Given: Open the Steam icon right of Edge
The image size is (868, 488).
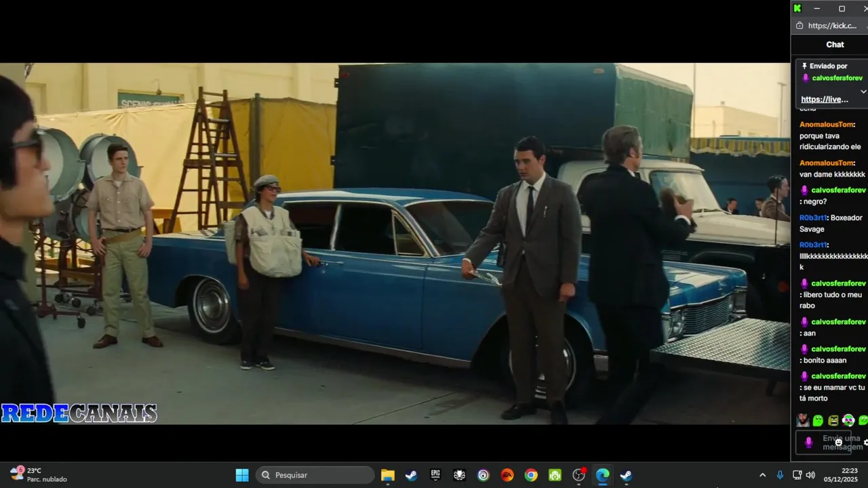Looking at the screenshot, I should 626,475.
